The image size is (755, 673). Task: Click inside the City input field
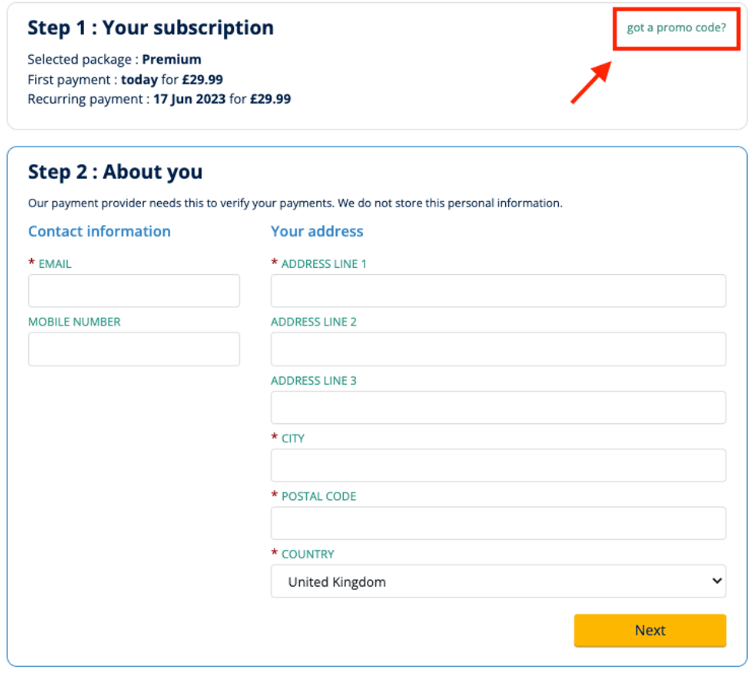498,465
